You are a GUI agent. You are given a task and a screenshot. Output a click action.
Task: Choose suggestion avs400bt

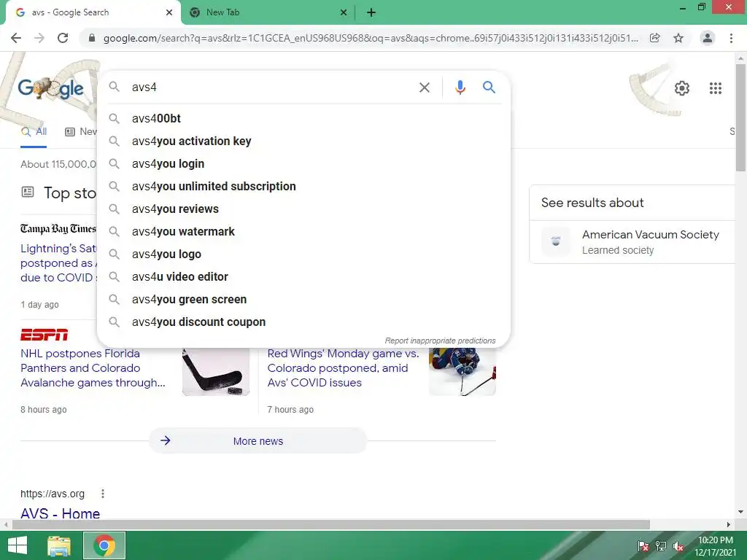pos(303,119)
